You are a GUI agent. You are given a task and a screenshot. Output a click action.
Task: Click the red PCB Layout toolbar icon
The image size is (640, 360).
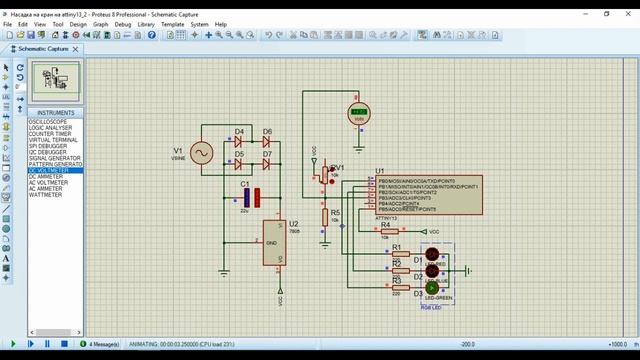pos(76,35)
